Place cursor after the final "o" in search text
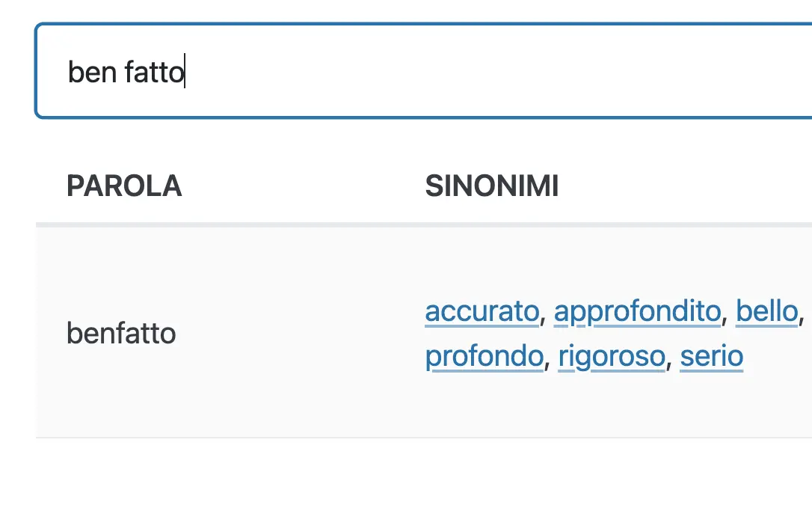The image size is (812, 505). tap(185, 72)
